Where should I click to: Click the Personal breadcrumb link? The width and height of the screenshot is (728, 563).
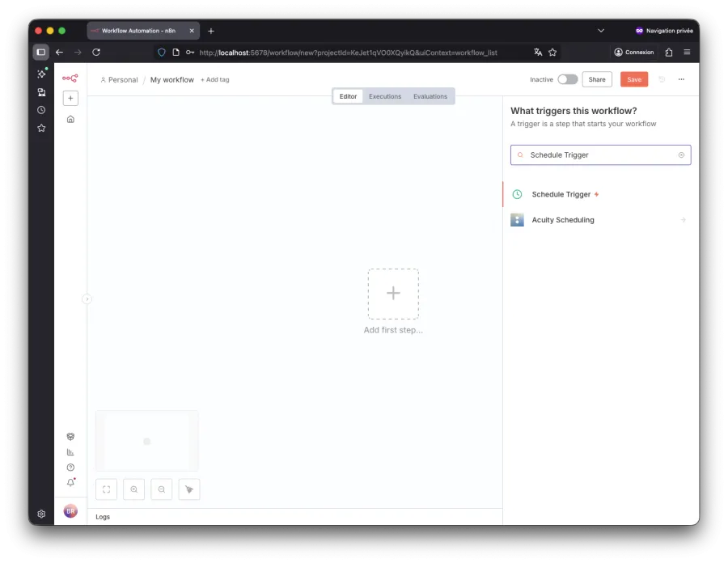(120, 80)
